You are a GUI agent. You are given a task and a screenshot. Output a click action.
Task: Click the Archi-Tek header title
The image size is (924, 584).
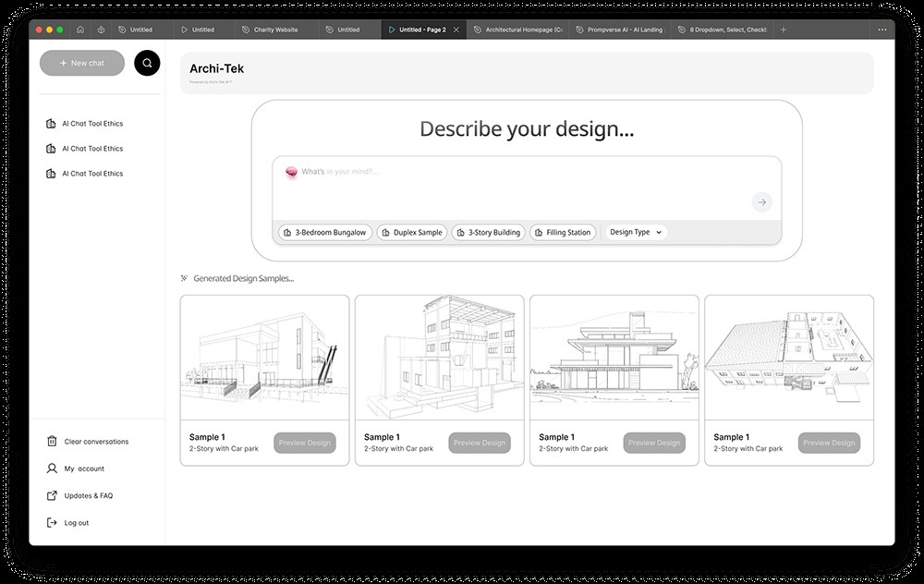coord(216,69)
